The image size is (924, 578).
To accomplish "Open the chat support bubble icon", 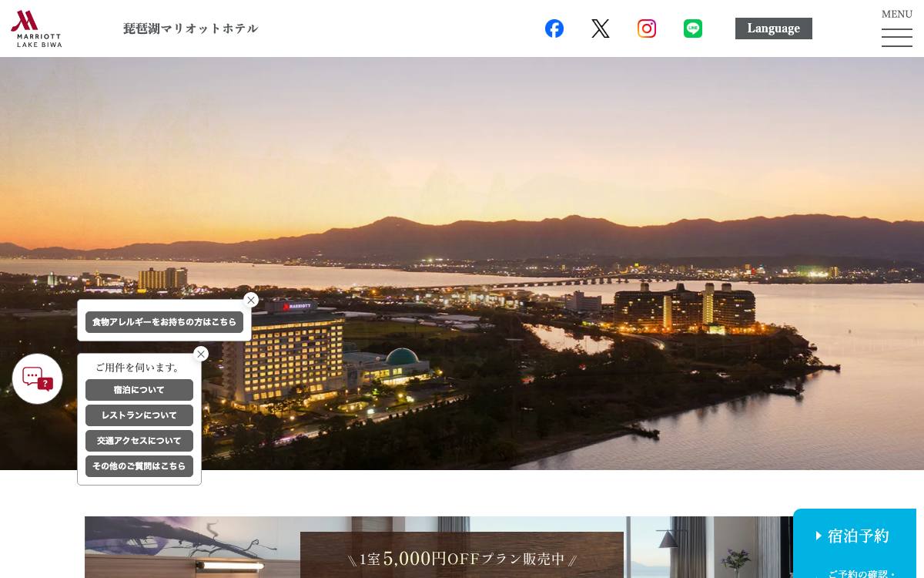I will coord(37,378).
